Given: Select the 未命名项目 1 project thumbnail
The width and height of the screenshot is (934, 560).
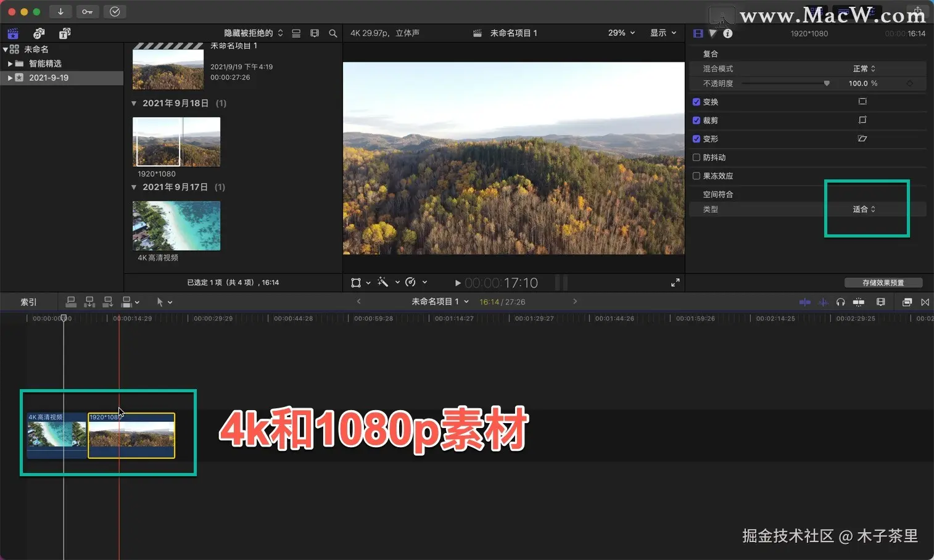Looking at the screenshot, I should pos(168,67).
